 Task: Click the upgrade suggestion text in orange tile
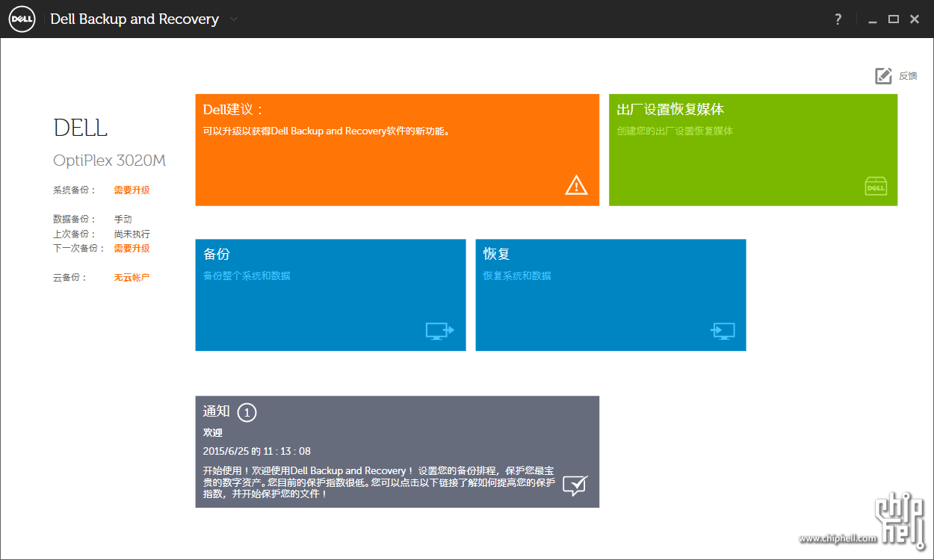pyautogui.click(x=327, y=131)
